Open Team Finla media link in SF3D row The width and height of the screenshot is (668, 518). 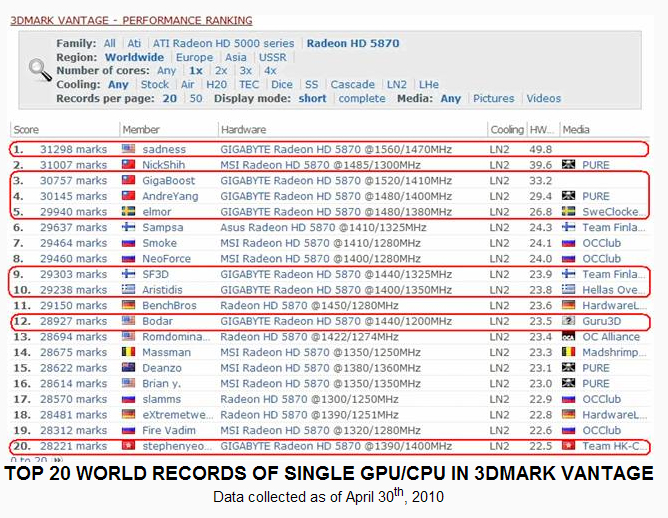point(614,274)
